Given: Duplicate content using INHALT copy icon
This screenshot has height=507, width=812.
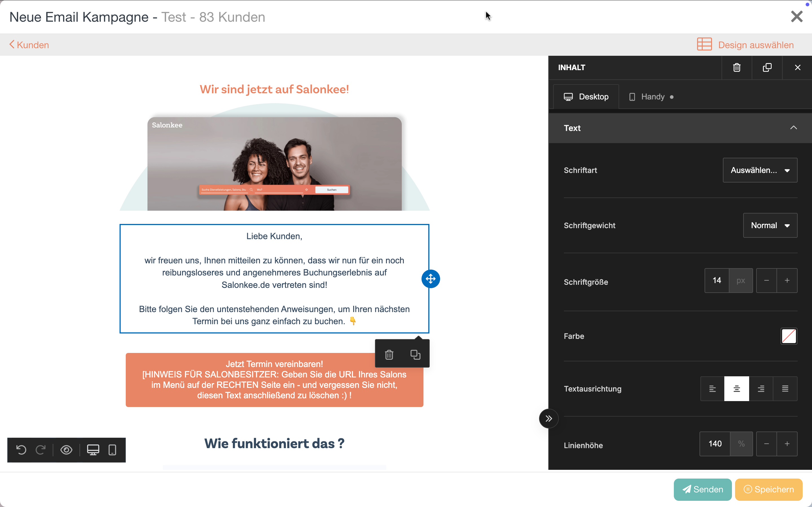Looking at the screenshot, I should click(x=767, y=68).
